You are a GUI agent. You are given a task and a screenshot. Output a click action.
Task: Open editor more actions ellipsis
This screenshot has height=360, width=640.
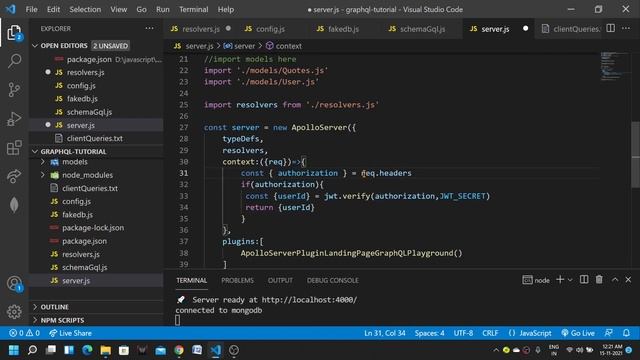click(626, 29)
